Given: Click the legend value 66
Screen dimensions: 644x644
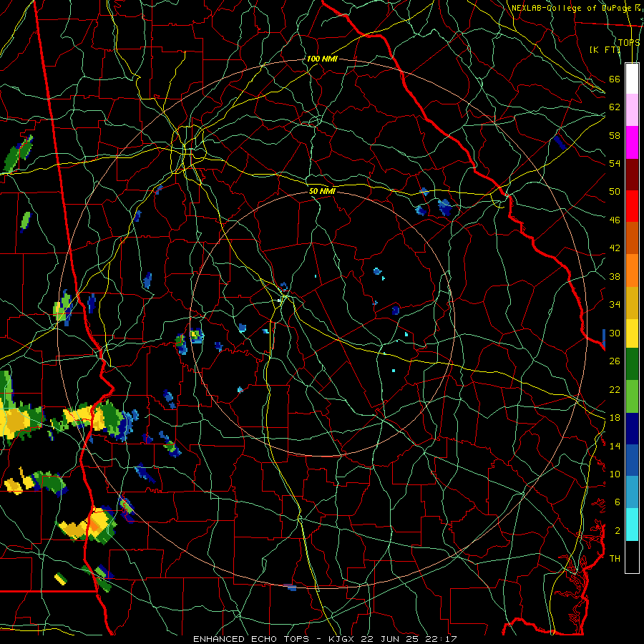Looking at the screenshot, I should click(x=615, y=79).
